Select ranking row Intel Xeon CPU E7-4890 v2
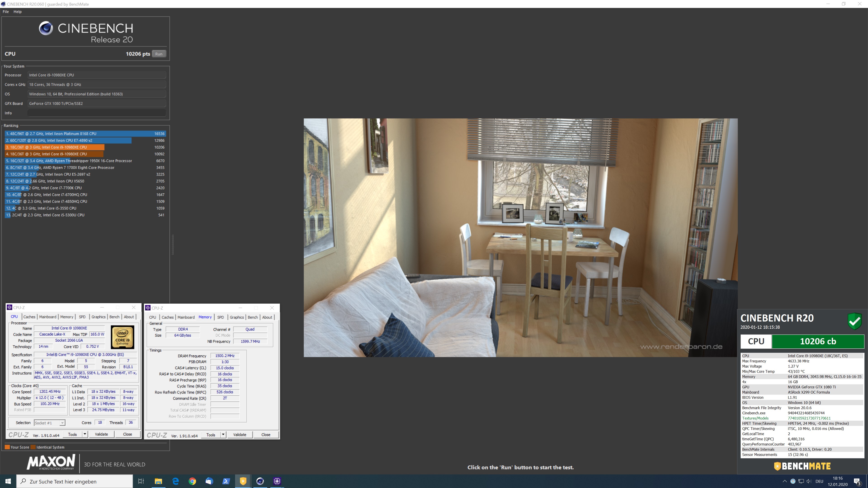Viewport: 868px width, 488px height. (85, 141)
